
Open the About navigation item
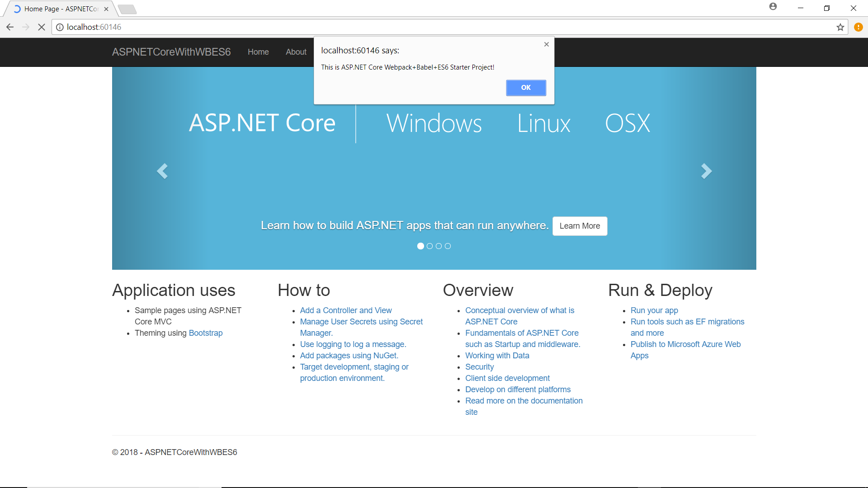pyautogui.click(x=296, y=52)
